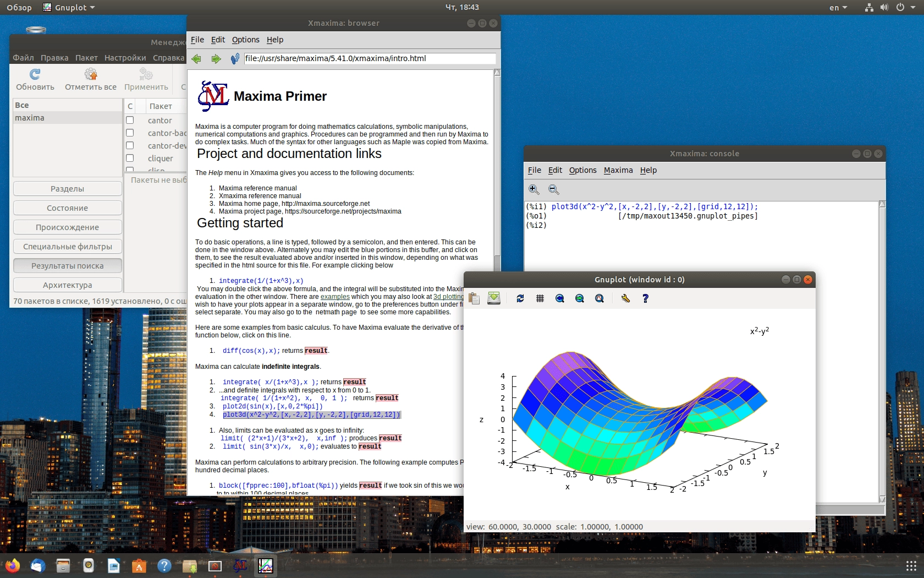The width and height of the screenshot is (924, 578).
Task: Click the vertical scrollbar in Xmaxima console
Action: click(x=882, y=352)
